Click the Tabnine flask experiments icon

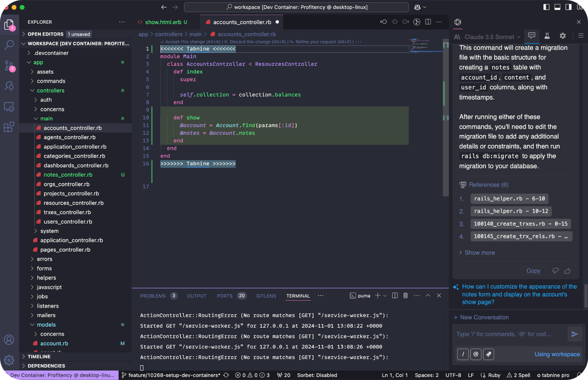pos(547,36)
